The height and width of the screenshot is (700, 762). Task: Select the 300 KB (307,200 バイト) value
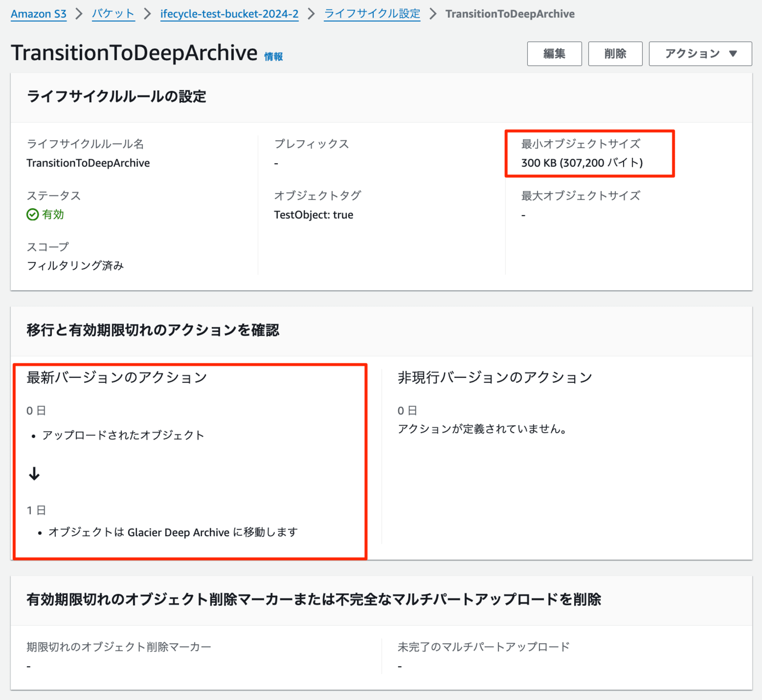click(582, 163)
